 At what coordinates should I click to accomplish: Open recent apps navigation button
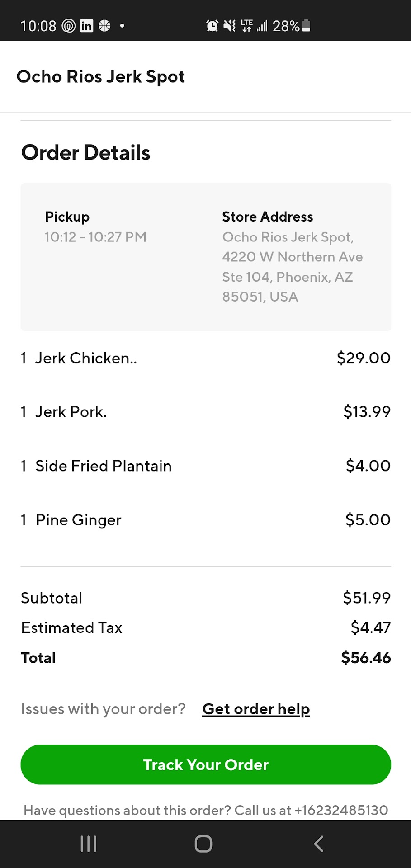coord(89,844)
